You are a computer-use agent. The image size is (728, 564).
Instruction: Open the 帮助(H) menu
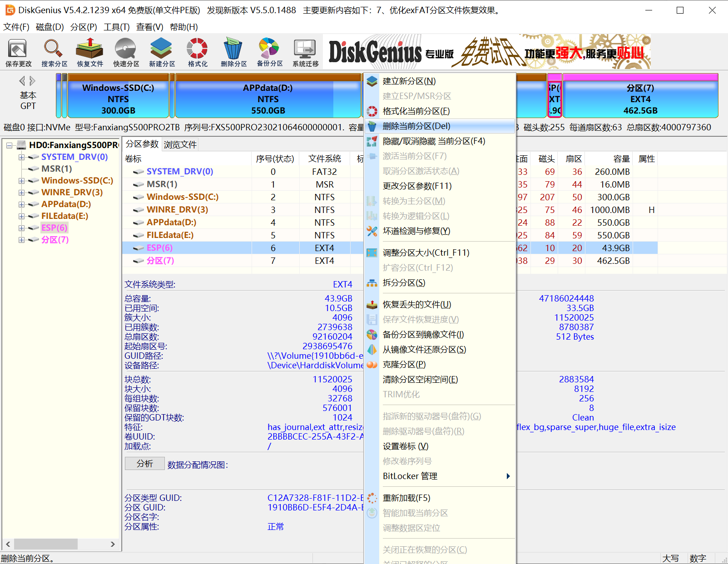click(184, 27)
